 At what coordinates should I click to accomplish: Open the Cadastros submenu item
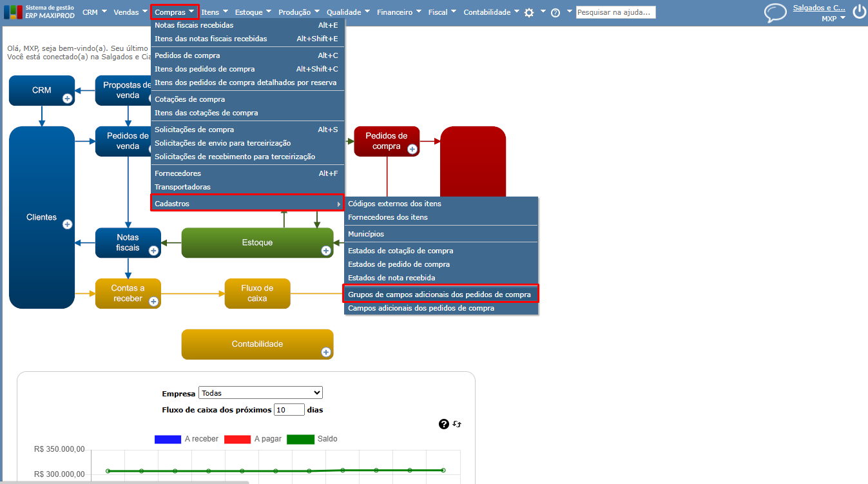pos(247,204)
